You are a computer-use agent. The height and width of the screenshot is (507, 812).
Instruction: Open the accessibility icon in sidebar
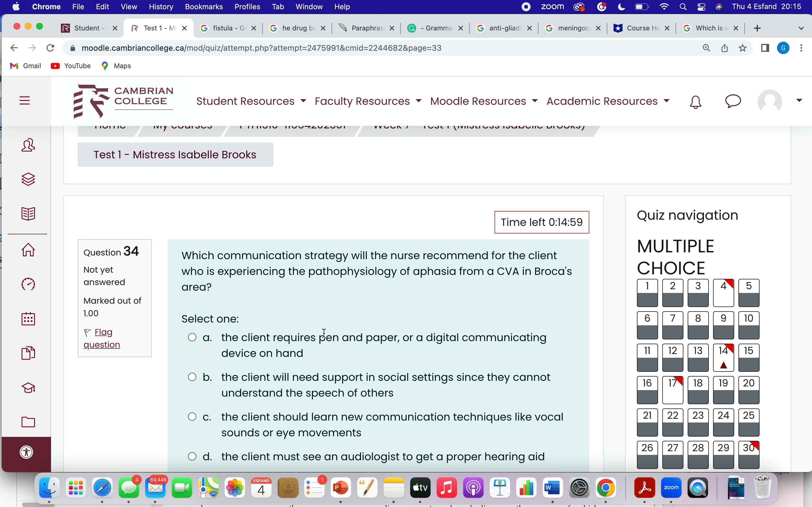coord(27,452)
